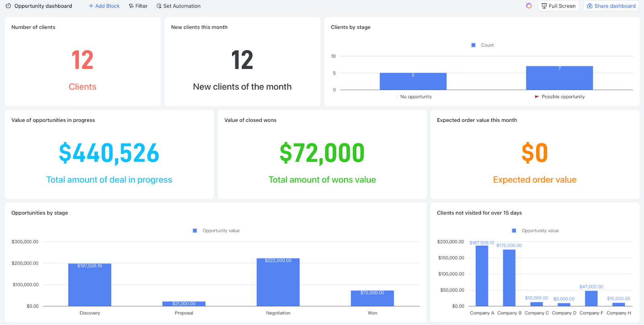Click the $440,526 in-progress value

click(109, 153)
